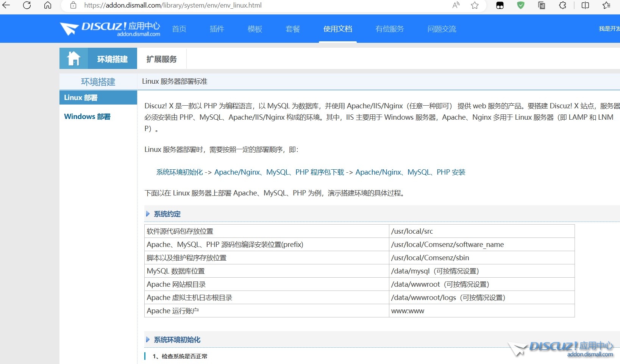Image resolution: width=620 pixels, height=364 pixels.
Task: Click the Apache 虚拟主机日志根目录 cell
Action: [267, 297]
